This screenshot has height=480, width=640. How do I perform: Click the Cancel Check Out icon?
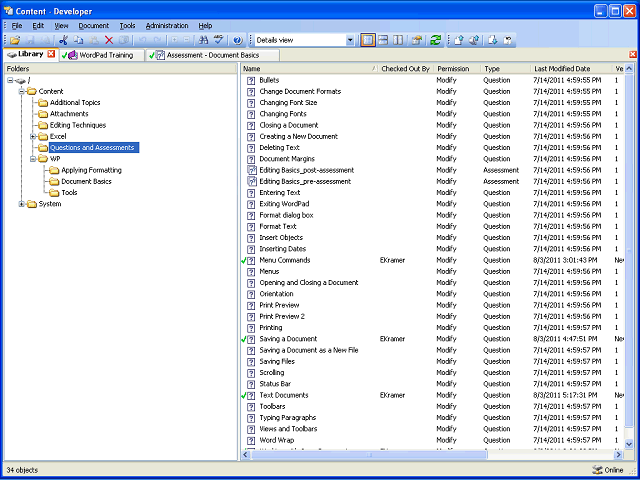tap(508, 40)
